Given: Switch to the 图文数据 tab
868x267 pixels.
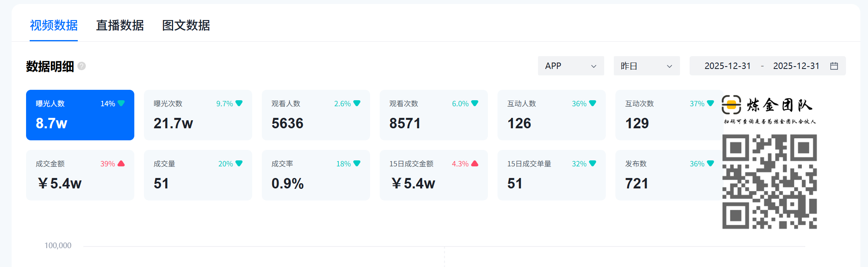Looking at the screenshot, I should [186, 25].
